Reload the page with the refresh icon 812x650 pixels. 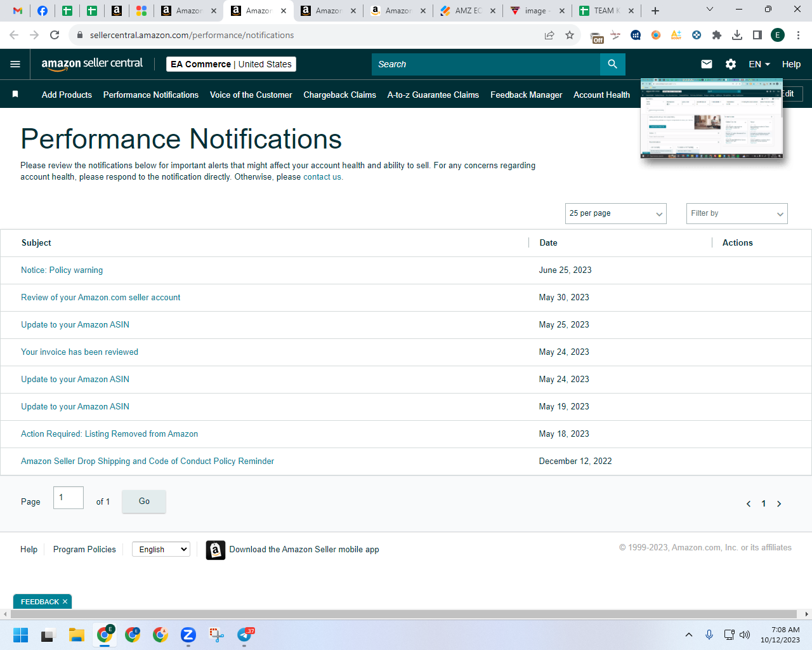[x=55, y=35]
